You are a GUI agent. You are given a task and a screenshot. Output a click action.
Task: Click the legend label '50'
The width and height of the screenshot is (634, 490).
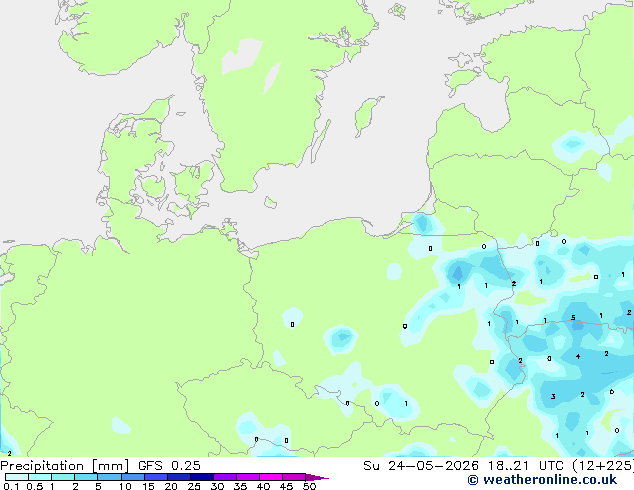point(309,486)
